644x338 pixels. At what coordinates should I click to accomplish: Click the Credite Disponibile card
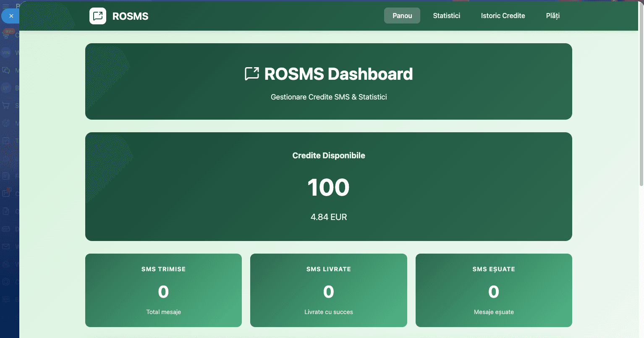coord(329,187)
